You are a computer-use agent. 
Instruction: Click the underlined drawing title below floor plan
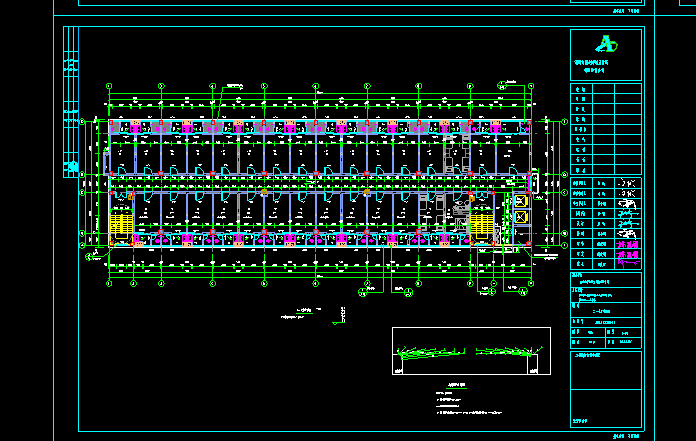[306, 310]
